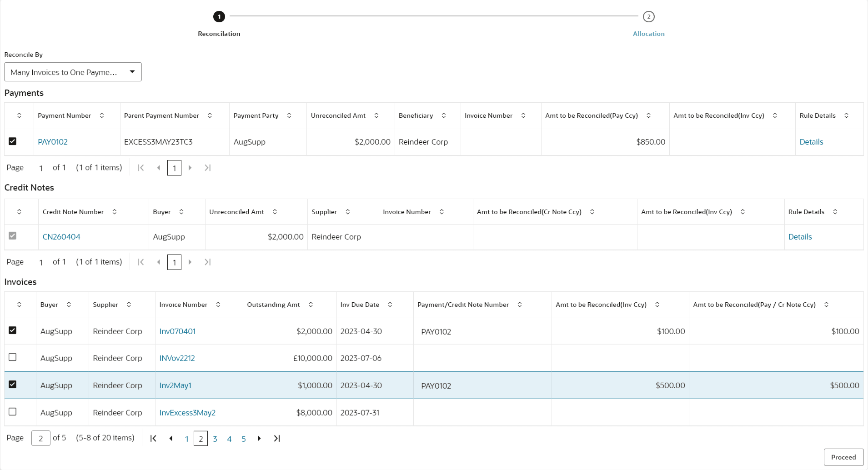The image size is (868, 470).
Task: Go to previous page of Invoices
Action: 171,439
